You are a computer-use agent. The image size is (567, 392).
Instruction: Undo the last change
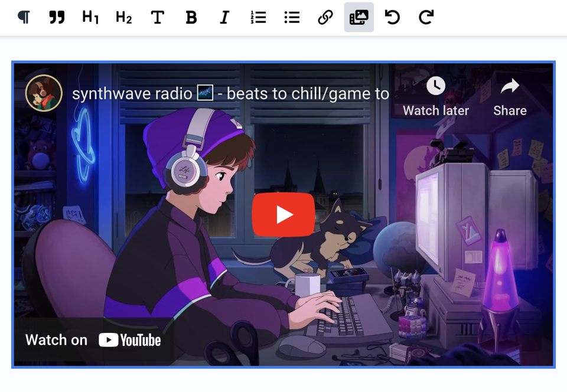pos(392,17)
